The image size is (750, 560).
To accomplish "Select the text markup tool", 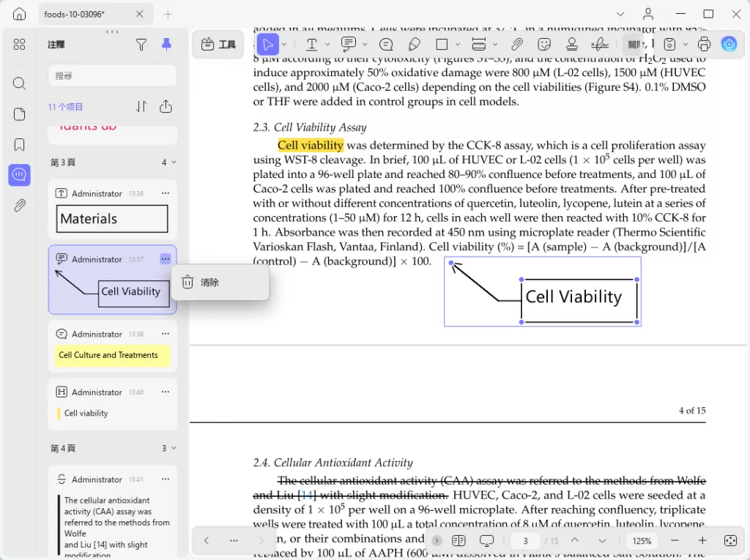I will click(x=312, y=45).
